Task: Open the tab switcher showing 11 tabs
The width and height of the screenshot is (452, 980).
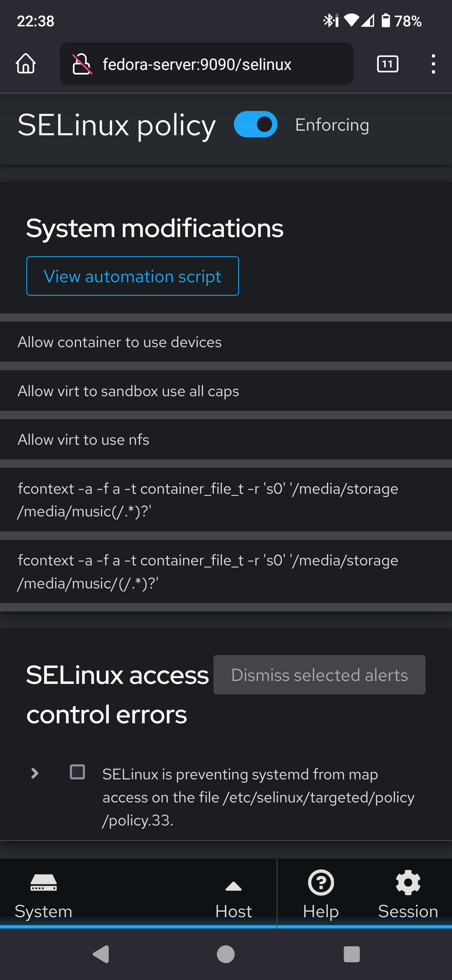Action: tap(388, 64)
